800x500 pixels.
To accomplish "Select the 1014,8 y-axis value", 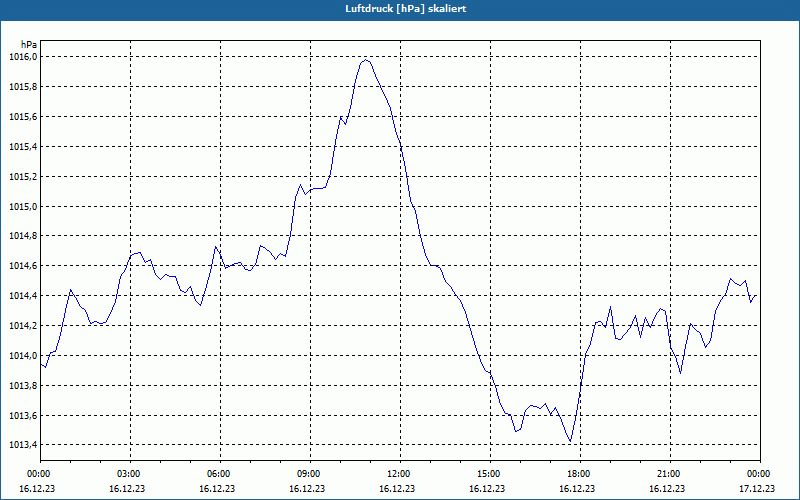I will [x=23, y=236].
